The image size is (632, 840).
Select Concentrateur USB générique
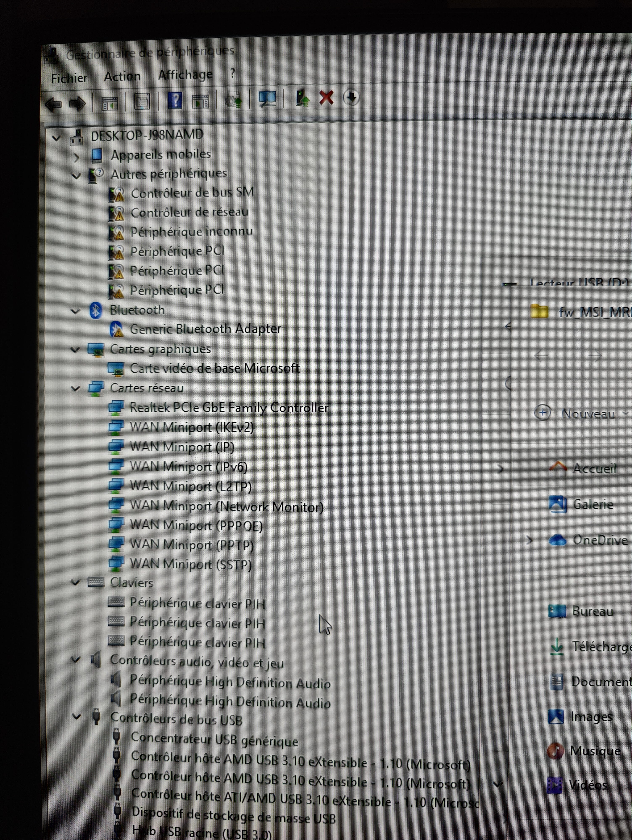click(214, 739)
